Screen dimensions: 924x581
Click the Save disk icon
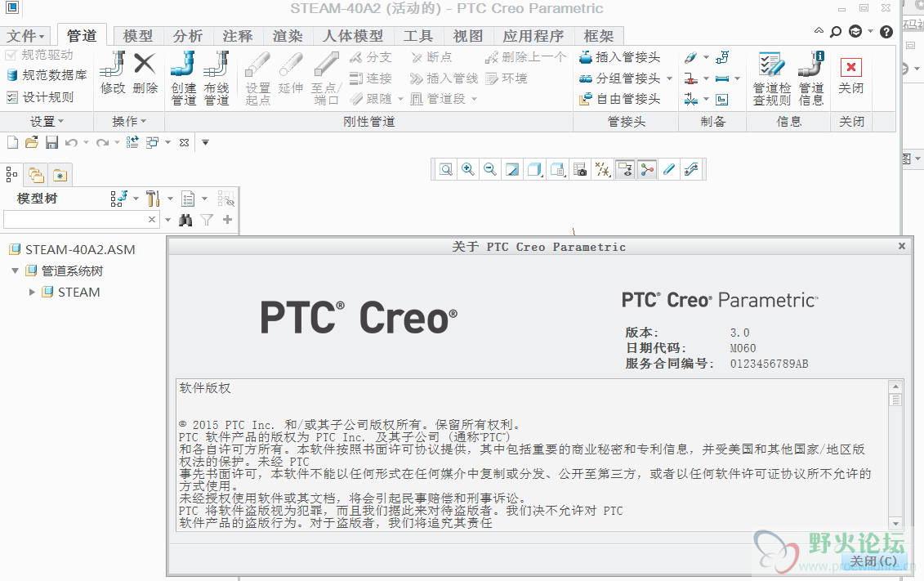(x=51, y=142)
